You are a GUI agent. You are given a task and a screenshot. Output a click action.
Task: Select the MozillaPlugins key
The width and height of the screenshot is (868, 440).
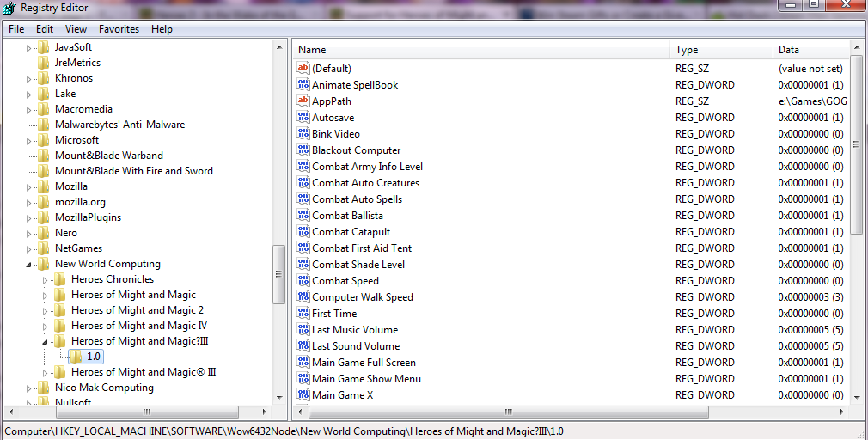coord(88,217)
